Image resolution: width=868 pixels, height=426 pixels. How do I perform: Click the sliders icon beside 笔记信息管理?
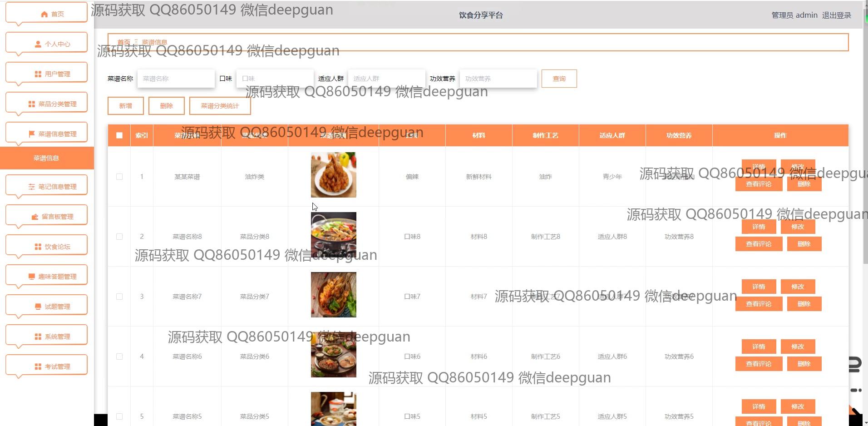[x=32, y=187]
